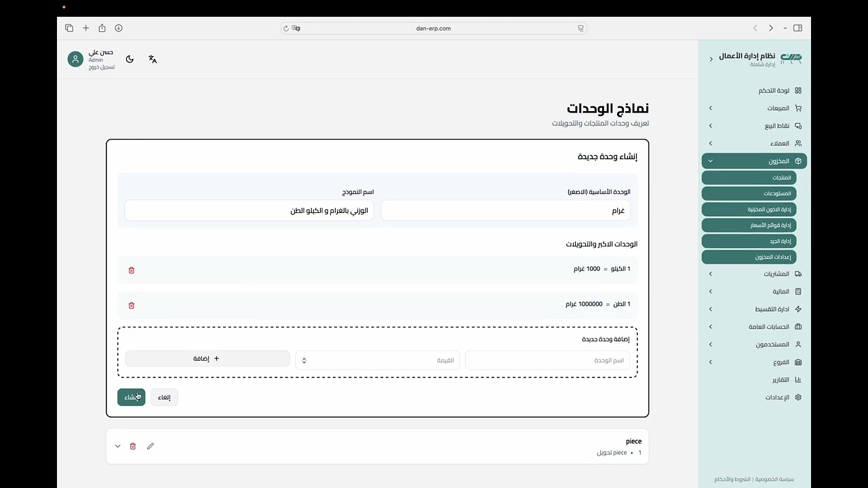Click the general accounts briefcase icon
The width and height of the screenshot is (868, 488).
798,327
